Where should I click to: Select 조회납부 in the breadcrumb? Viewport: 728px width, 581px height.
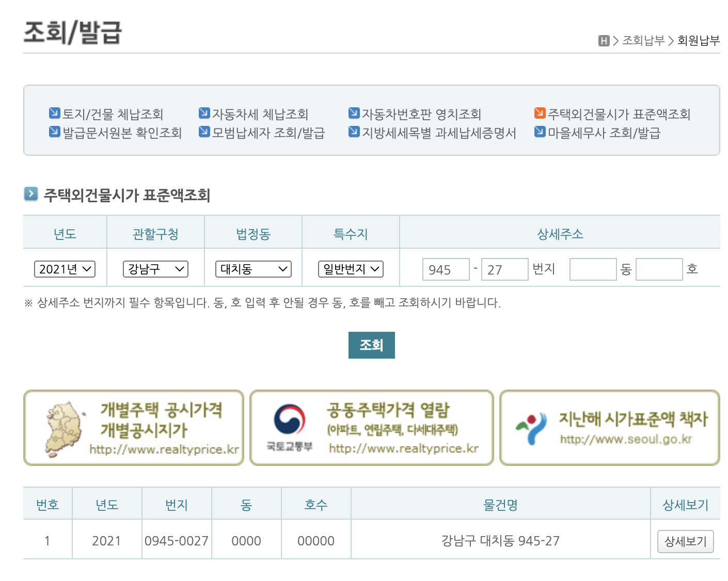click(x=643, y=40)
